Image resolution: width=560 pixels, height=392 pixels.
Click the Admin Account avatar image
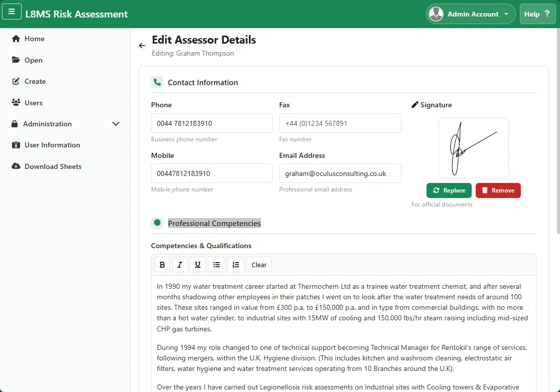point(436,14)
